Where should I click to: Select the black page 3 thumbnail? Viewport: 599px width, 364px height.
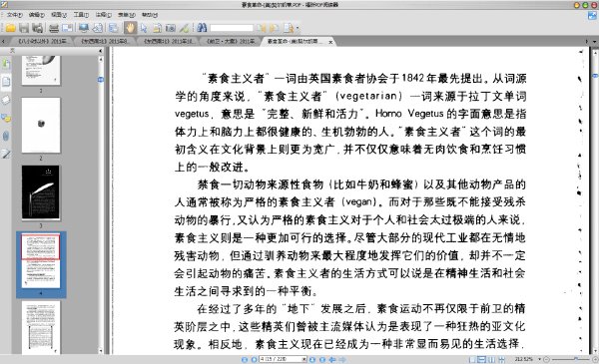(x=41, y=192)
